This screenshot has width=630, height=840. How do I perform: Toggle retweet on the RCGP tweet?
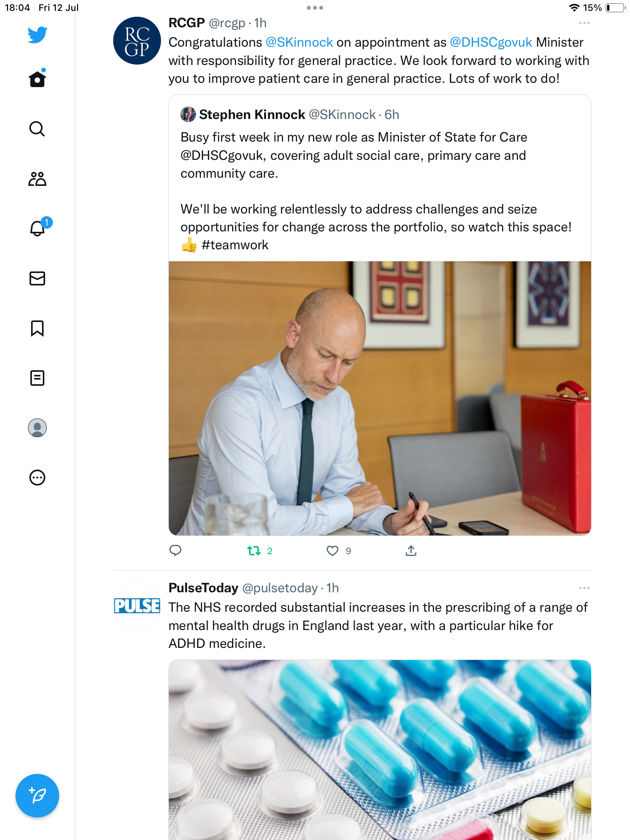tap(254, 551)
